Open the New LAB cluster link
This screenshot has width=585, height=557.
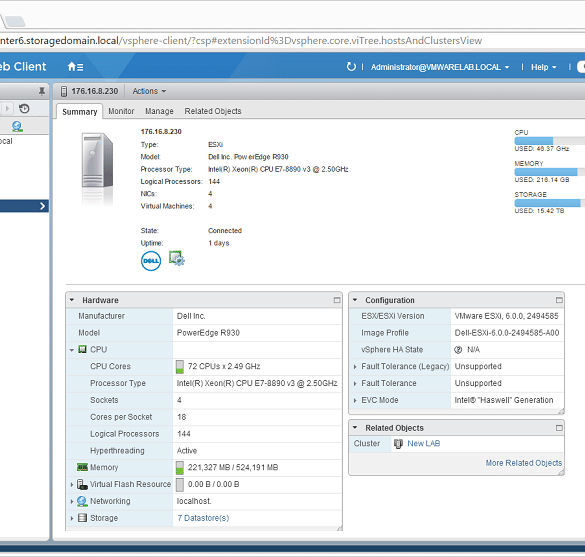coord(424,443)
